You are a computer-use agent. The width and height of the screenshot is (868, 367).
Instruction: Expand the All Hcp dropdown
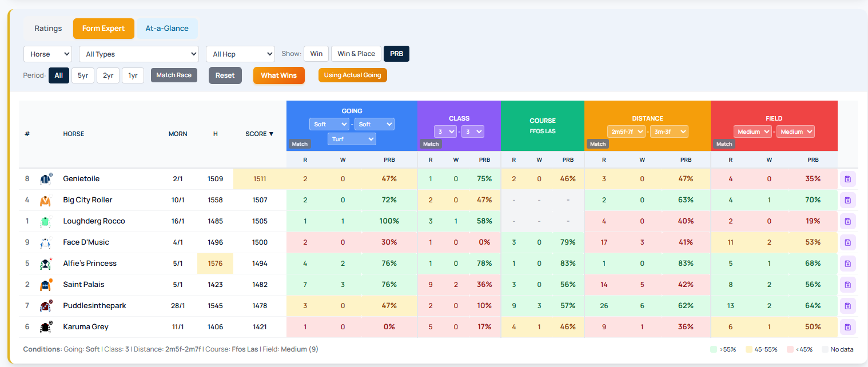pyautogui.click(x=240, y=54)
